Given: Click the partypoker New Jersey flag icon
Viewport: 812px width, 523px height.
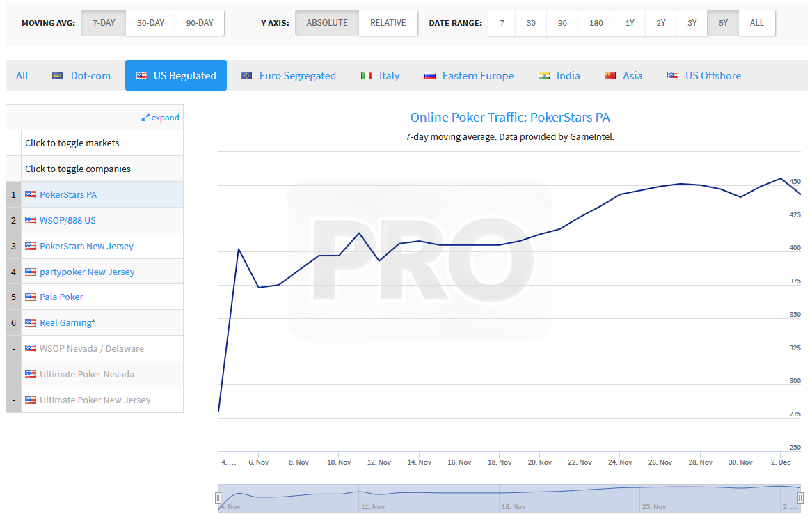Looking at the screenshot, I should point(31,272).
